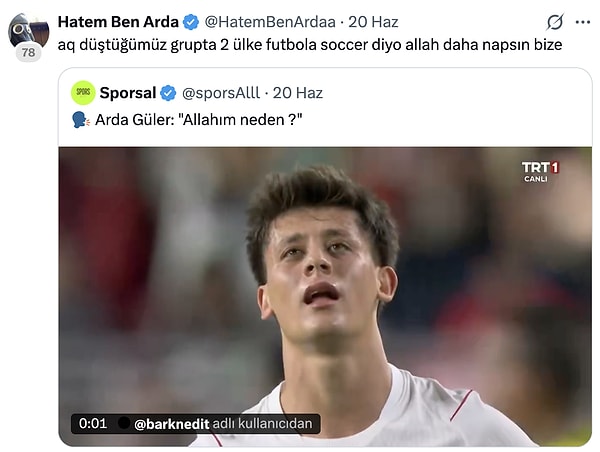The width and height of the screenshot is (600, 452).
Task: Open the Sporsal display name
Action: [127, 93]
